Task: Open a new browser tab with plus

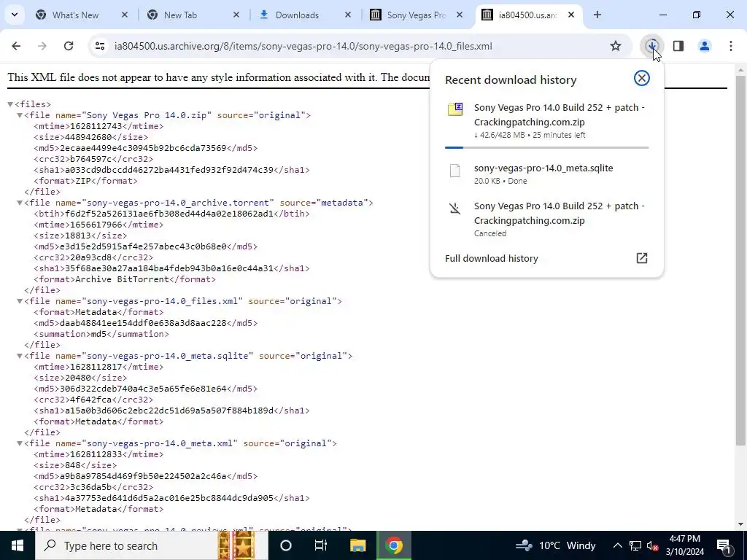Action: (597, 15)
